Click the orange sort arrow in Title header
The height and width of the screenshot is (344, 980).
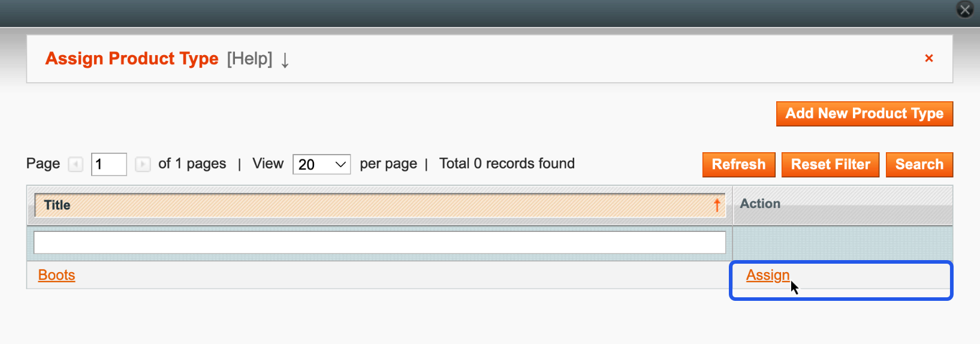(x=717, y=205)
